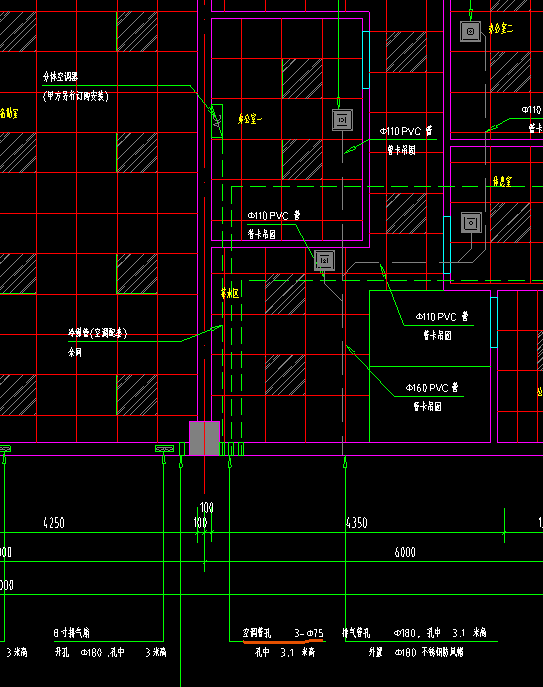Click the 余同 note under the condensate pipe label
Image resolution: width=543 pixels, height=687 pixels.
coord(75,352)
